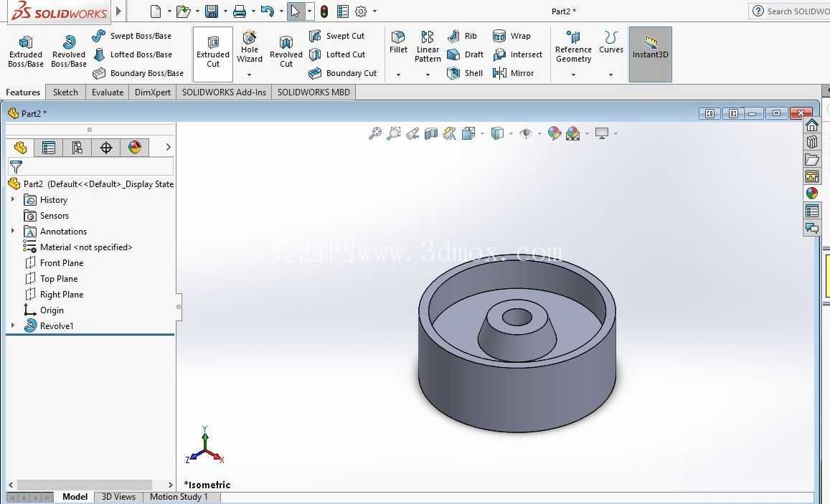
Task: Activate the Lofted Cut feature
Action: tap(337, 54)
